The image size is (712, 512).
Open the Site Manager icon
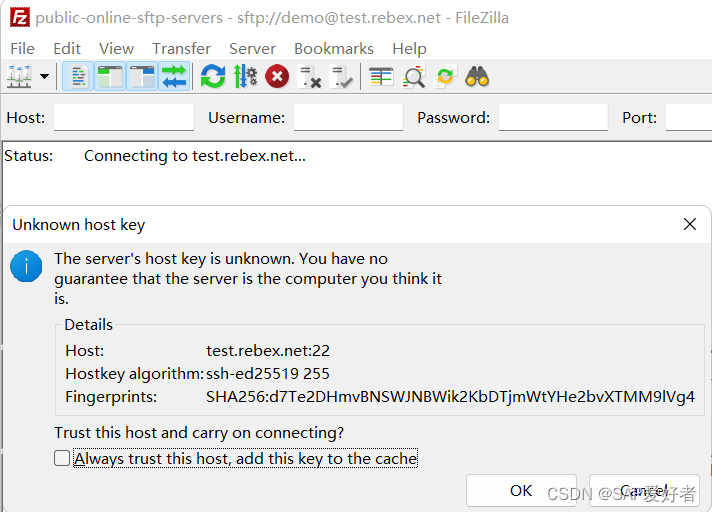click(19, 77)
